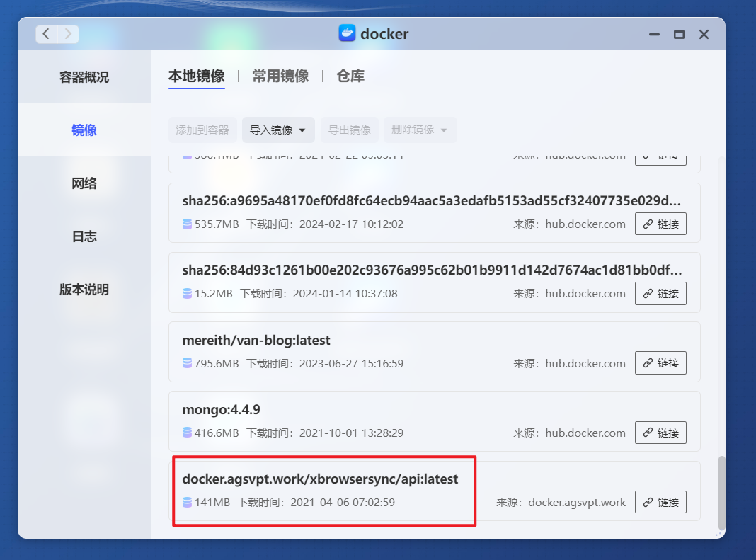Expand the 删除镜像 dropdown
The image size is (756, 560).
tap(420, 130)
